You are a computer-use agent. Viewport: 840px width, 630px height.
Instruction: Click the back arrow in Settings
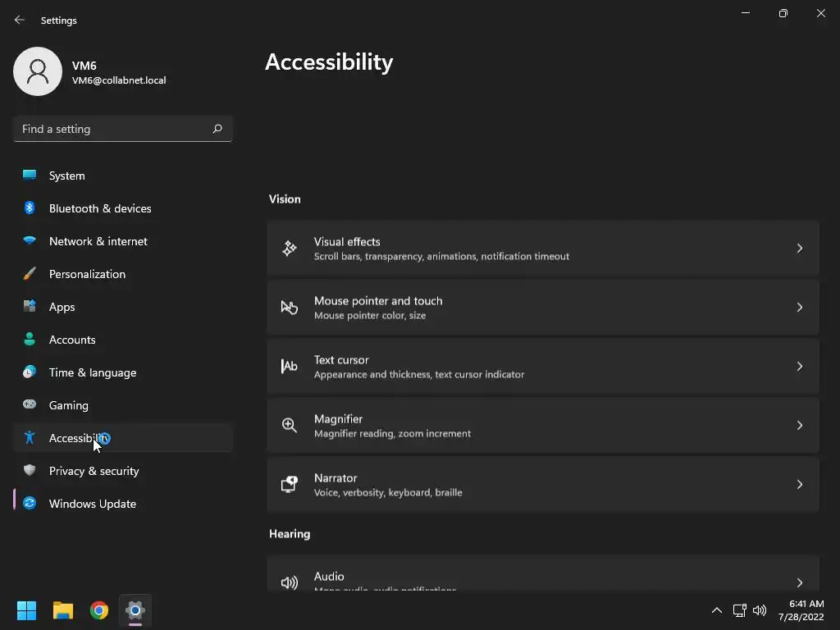(x=20, y=20)
